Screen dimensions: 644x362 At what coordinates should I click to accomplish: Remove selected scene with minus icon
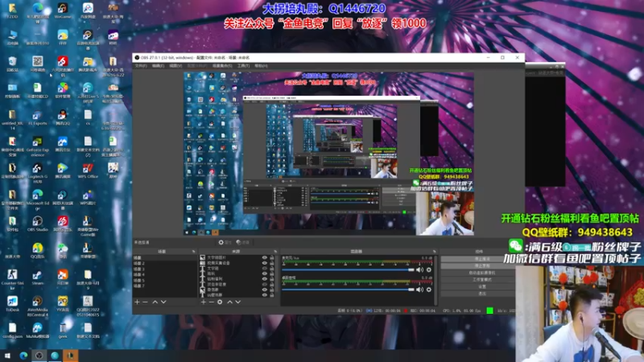145,302
